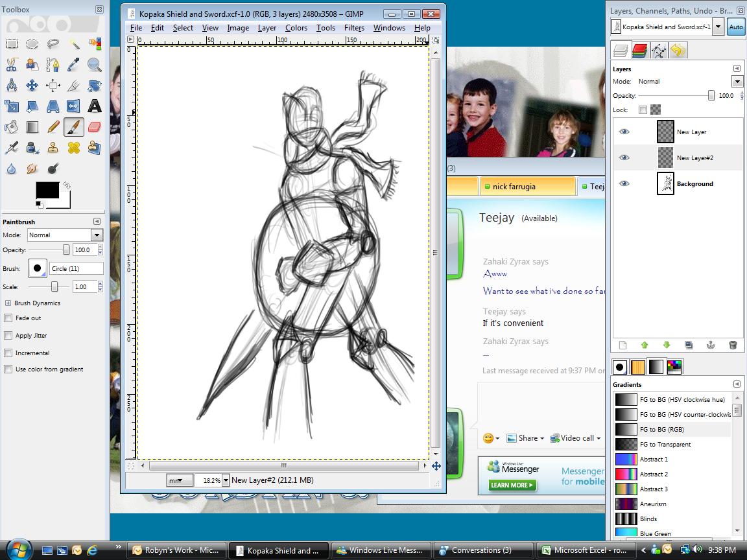747x560 pixels.
Task: Activate the Eraser tool
Action: 94,127
